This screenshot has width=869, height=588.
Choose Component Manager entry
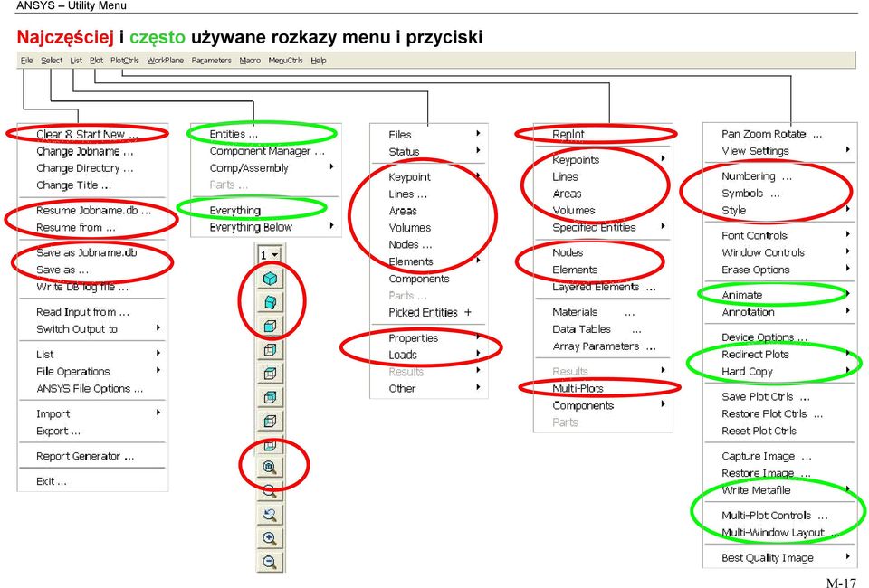pyautogui.click(x=265, y=150)
